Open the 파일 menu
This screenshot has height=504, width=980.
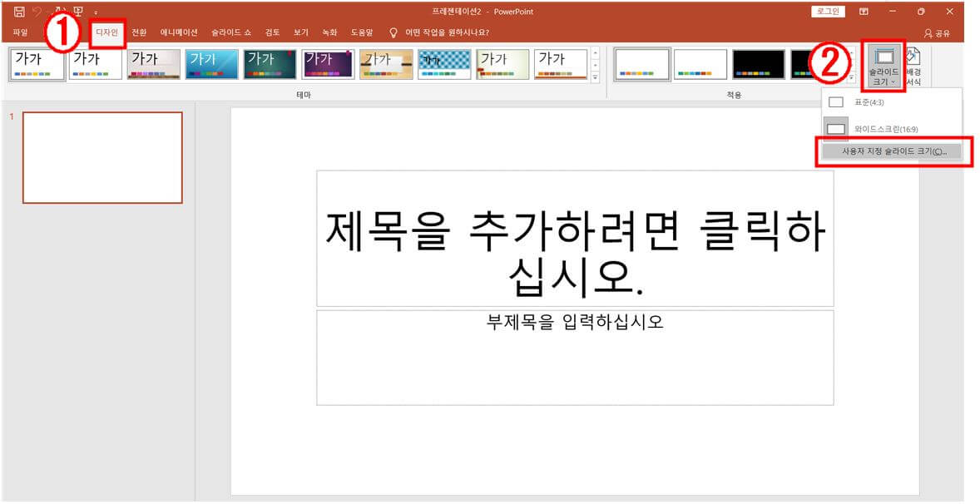pyautogui.click(x=19, y=32)
